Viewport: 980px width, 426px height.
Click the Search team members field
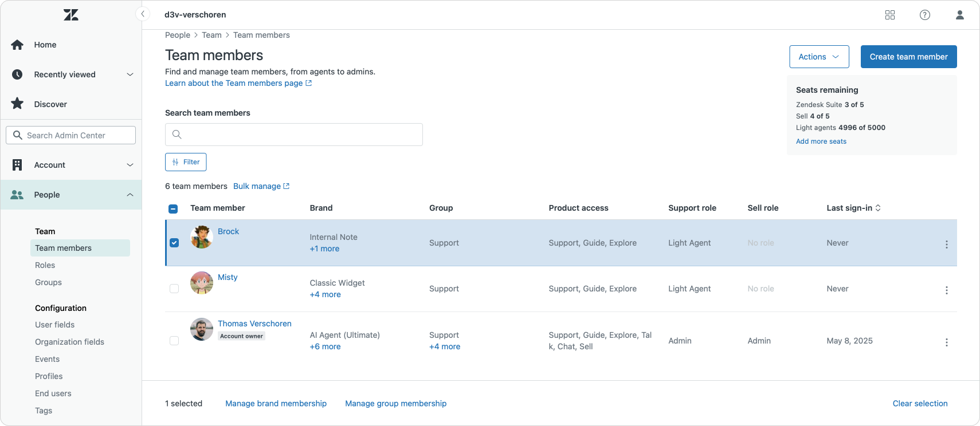pos(294,135)
